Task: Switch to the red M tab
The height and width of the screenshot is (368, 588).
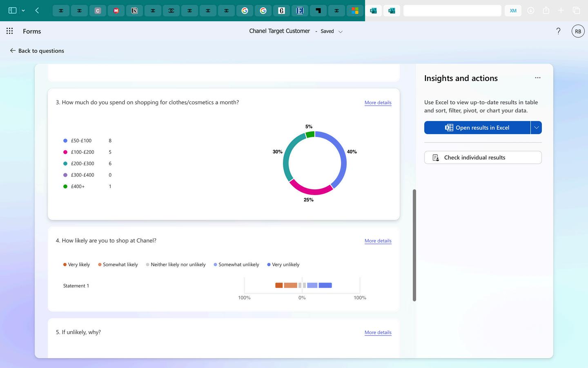Action: (x=116, y=11)
